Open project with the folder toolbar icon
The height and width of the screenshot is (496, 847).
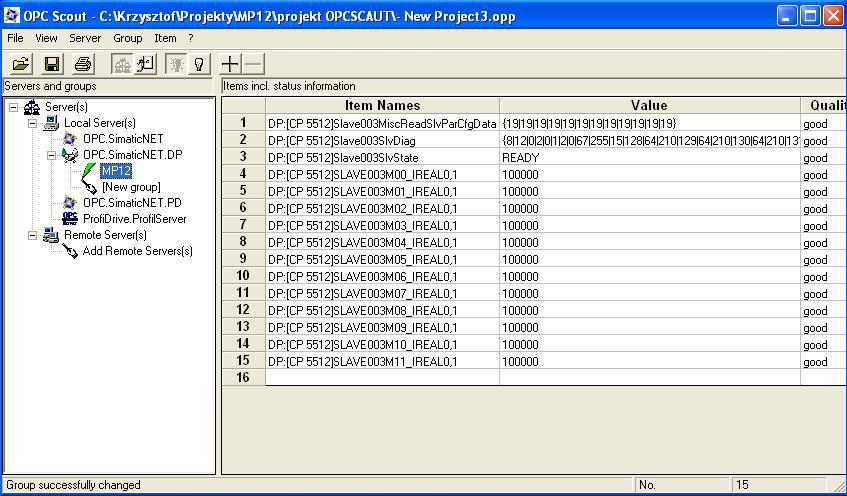point(21,64)
